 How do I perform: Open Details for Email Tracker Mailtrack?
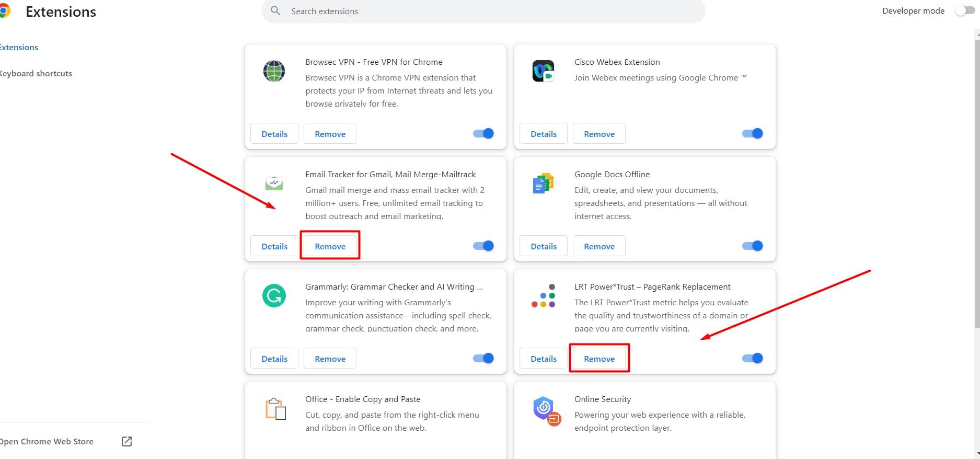click(274, 246)
